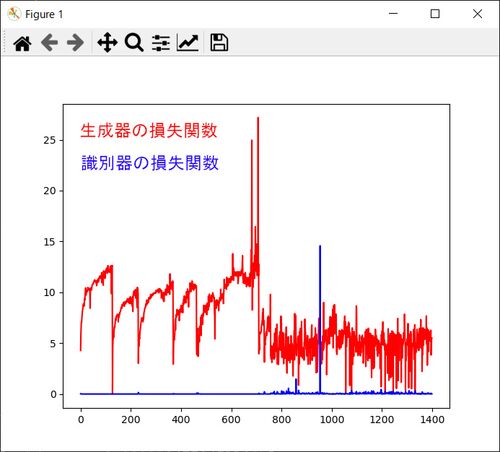Save the figure with the floppy disk icon
The height and width of the screenshot is (452, 500).
[219, 43]
